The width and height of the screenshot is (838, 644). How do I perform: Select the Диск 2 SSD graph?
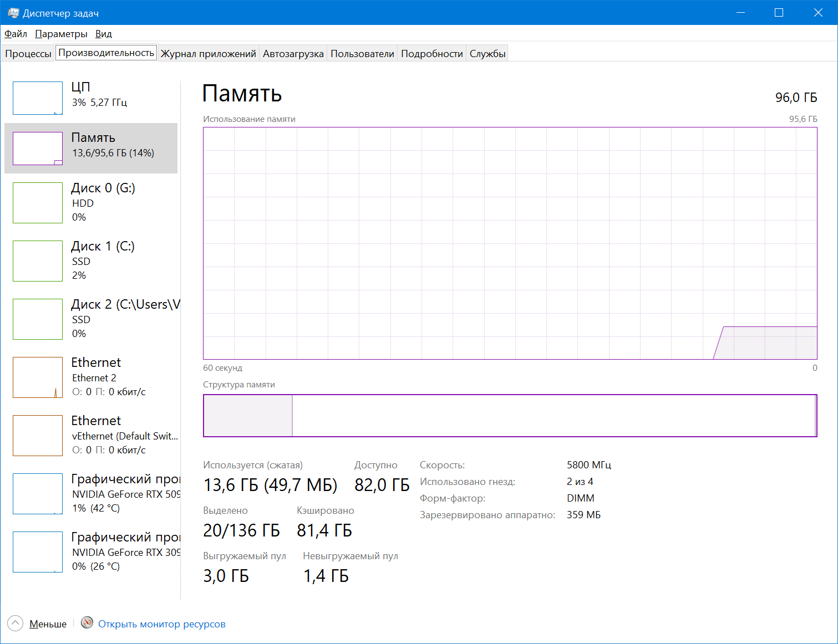point(38,319)
